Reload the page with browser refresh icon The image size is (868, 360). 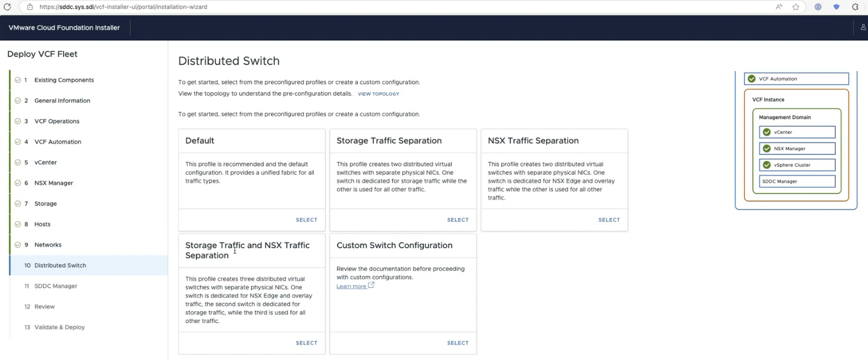click(7, 7)
